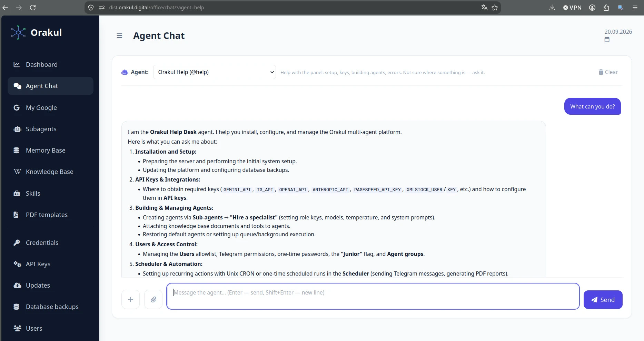Click the 'GEMINI_API' code label
This screenshot has width=644, height=341.
point(237,190)
